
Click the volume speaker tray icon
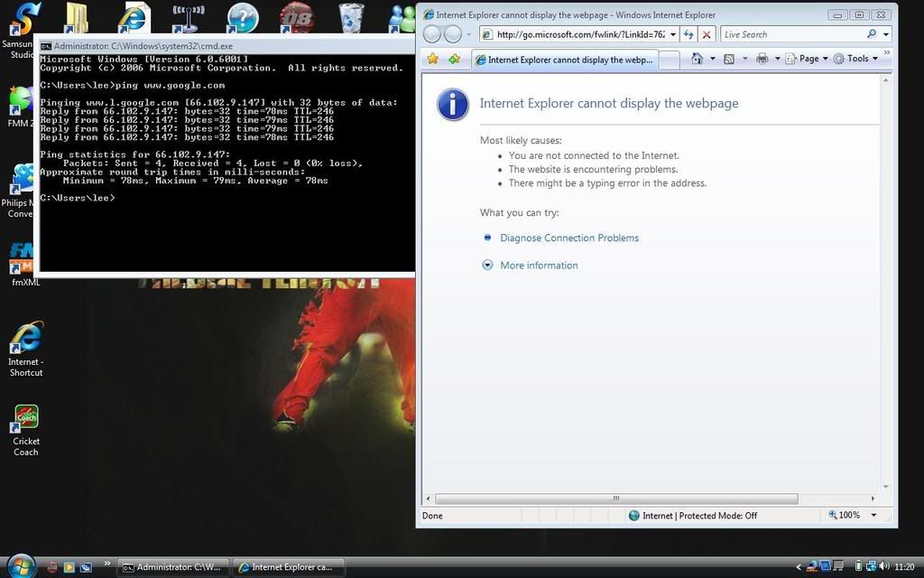883,567
